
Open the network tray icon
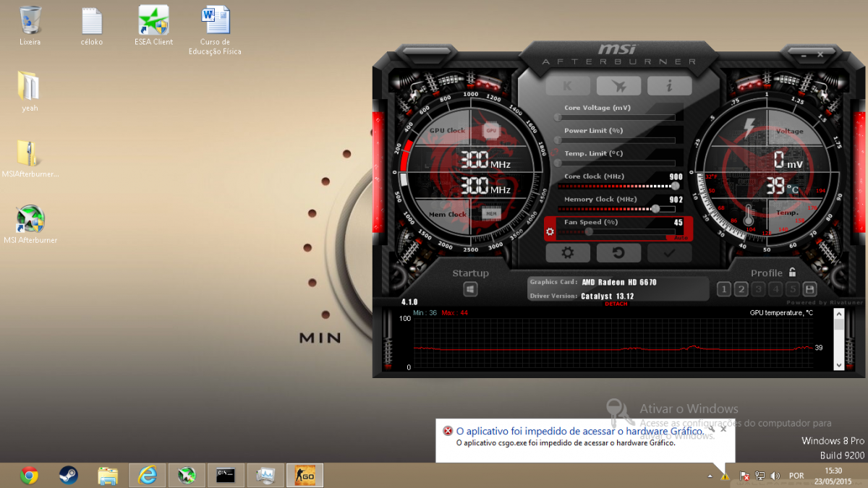(760, 476)
